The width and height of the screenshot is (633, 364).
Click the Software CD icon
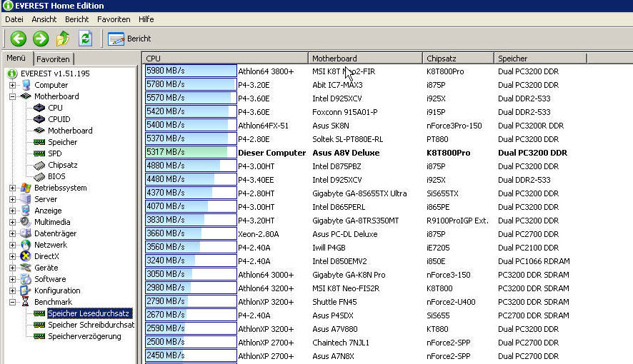click(26, 279)
